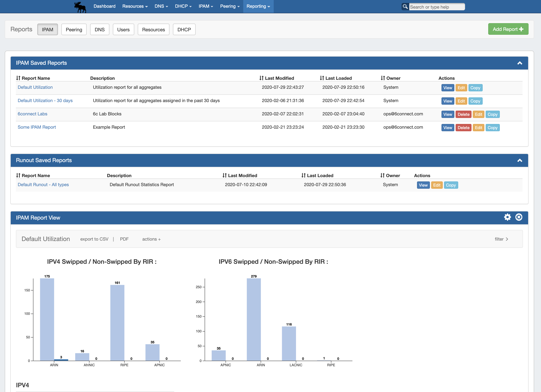This screenshot has height=392, width=541.
Task: Expand the filter options
Action: pyautogui.click(x=501, y=239)
